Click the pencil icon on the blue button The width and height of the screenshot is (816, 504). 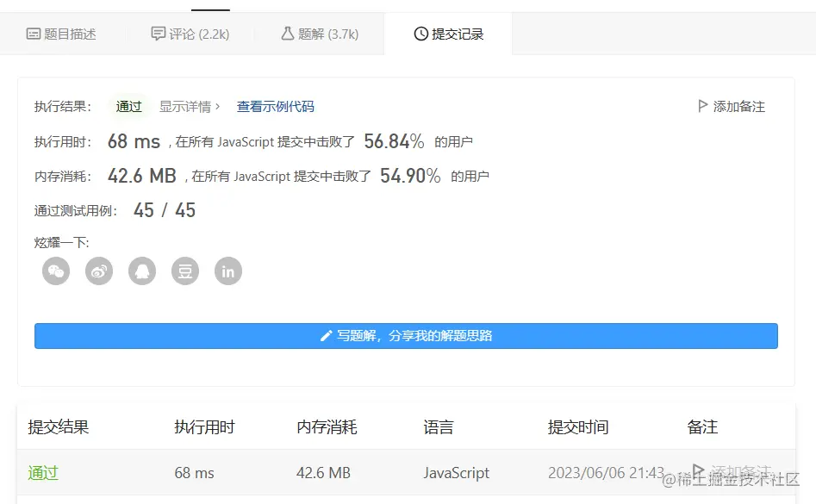pyautogui.click(x=326, y=336)
